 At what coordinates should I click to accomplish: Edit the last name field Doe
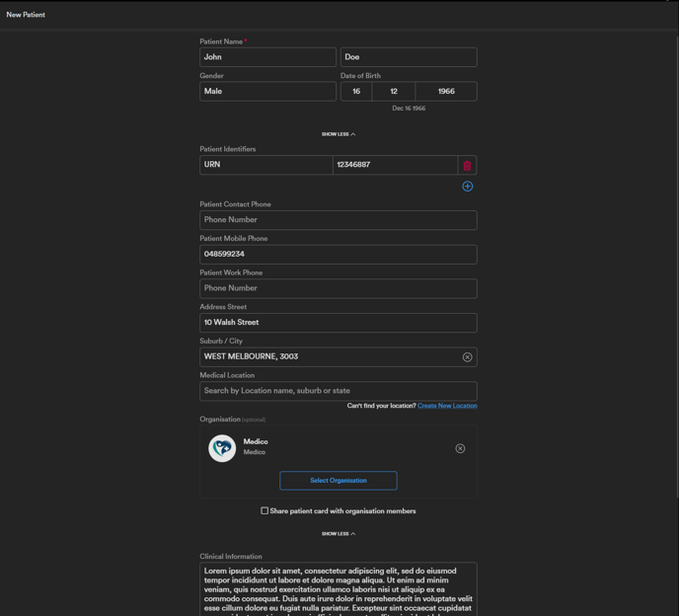point(409,57)
